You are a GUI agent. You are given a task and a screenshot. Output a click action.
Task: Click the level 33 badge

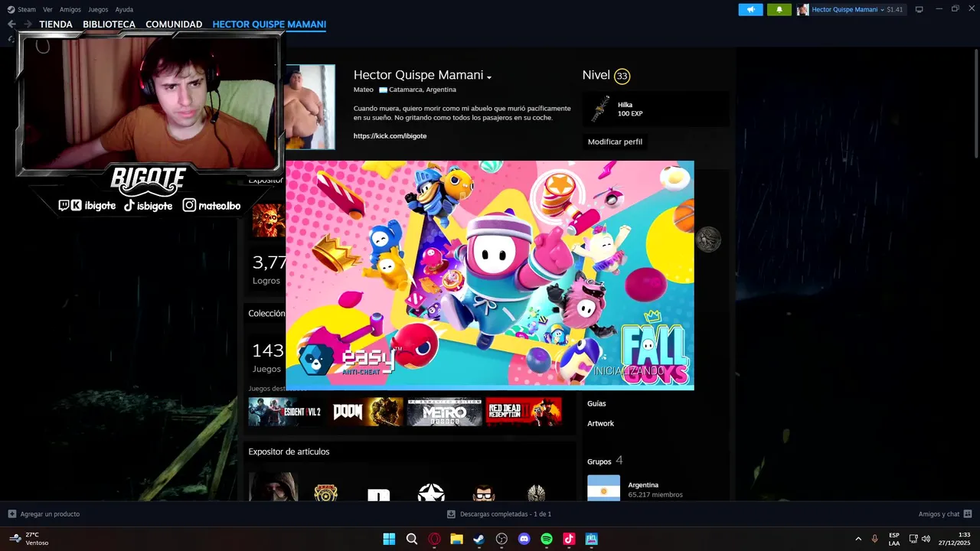click(622, 76)
